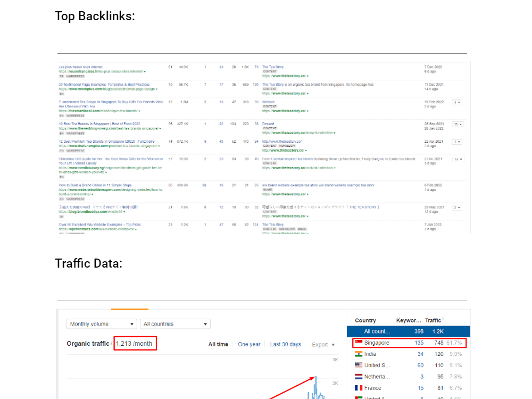Select the One year range tab
Image resolution: width=532 pixels, height=399 pixels.
[249, 344]
